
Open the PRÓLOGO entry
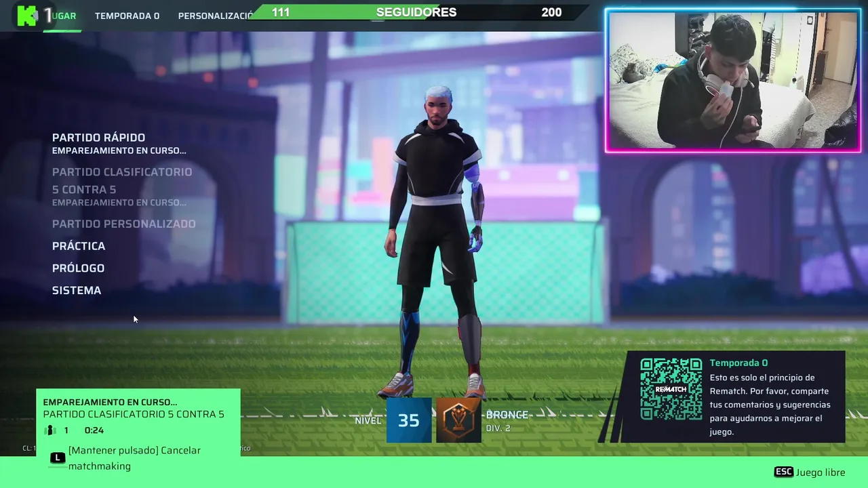78,268
